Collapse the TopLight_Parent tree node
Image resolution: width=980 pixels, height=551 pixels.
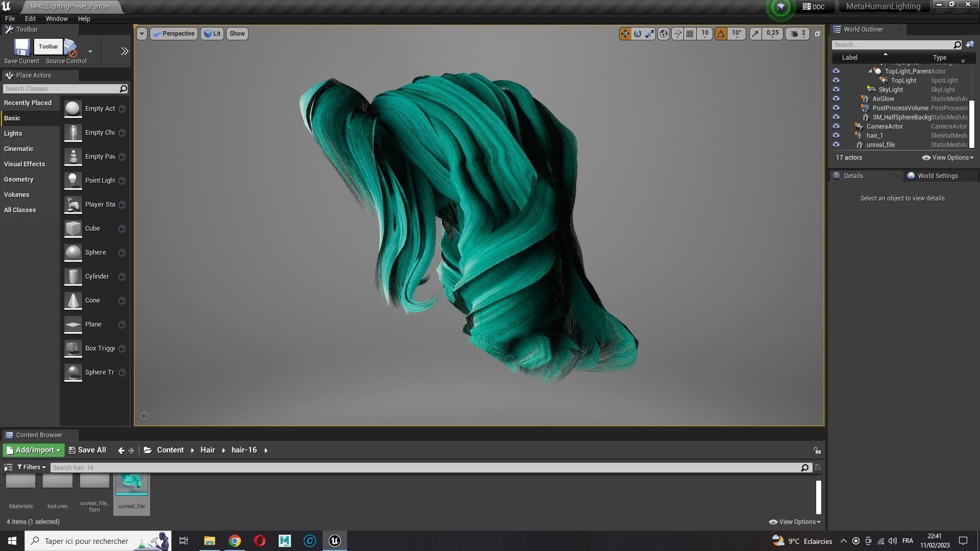[870, 71]
